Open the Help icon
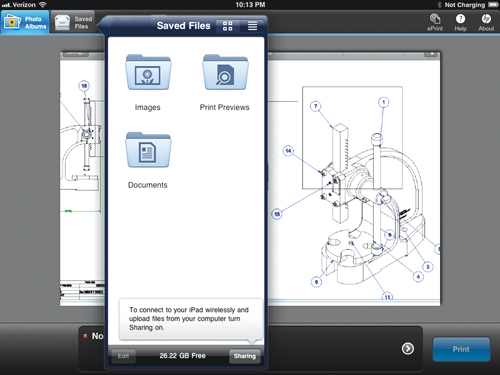This screenshot has width=500, height=375. (460, 22)
